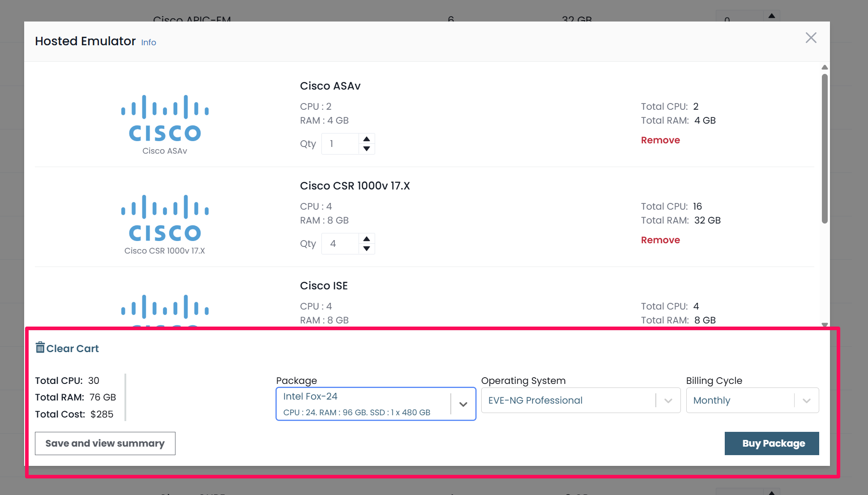Click the Hosted Emulator heading
The width and height of the screenshot is (868, 495).
point(85,41)
